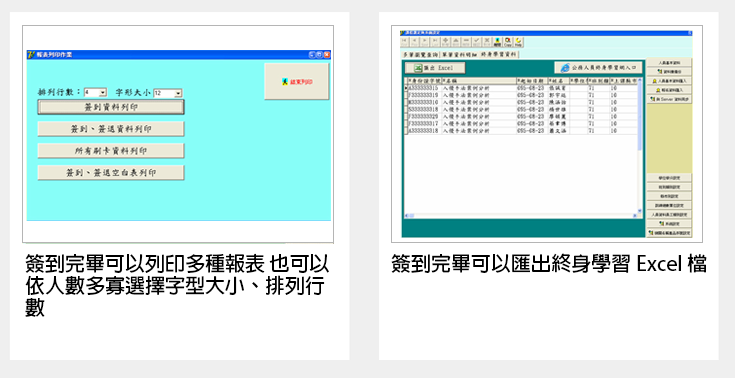Click the delete (X) toolbar icon
Image resolution: width=735 pixels, height=378 pixels.
coord(487,42)
